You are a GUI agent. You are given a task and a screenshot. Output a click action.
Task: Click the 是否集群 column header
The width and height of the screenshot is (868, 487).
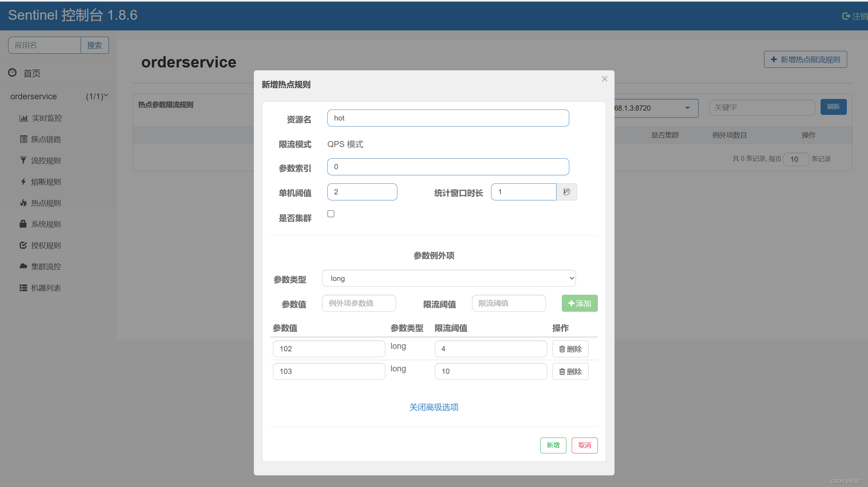coord(665,135)
